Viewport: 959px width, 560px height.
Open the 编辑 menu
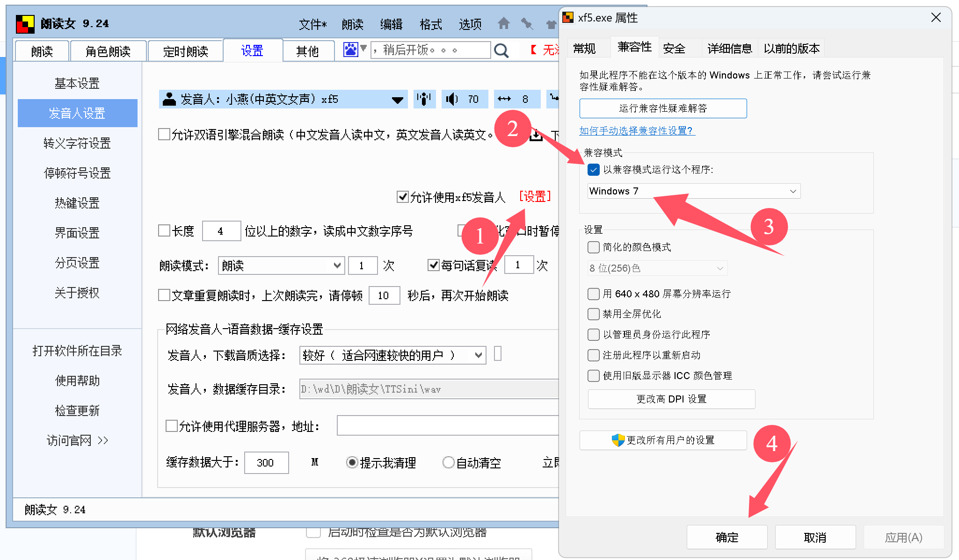(x=392, y=24)
